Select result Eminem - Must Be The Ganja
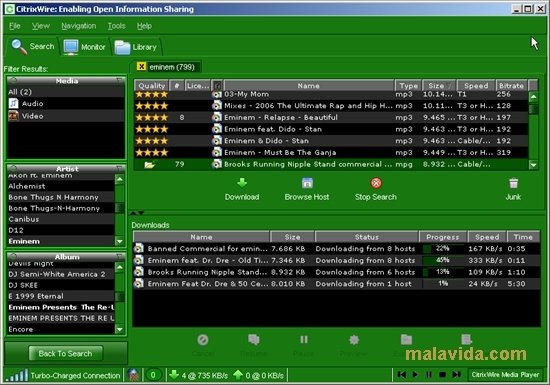Viewport: 550px width, 385px height. pos(331,153)
